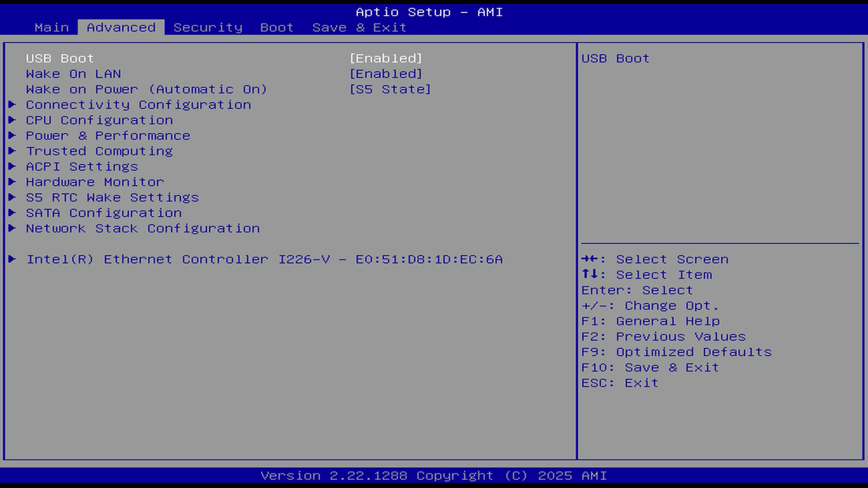Select Wake on Power (Automatic On) label
This screenshot has width=868, height=488.
146,89
